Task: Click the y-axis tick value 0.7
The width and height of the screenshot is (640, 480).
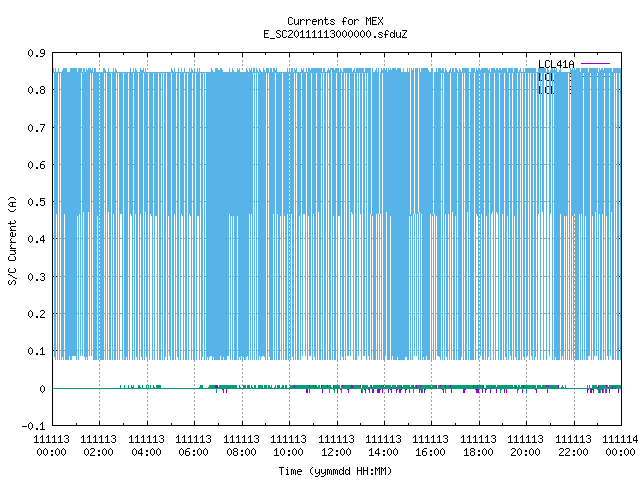Action: (37, 128)
